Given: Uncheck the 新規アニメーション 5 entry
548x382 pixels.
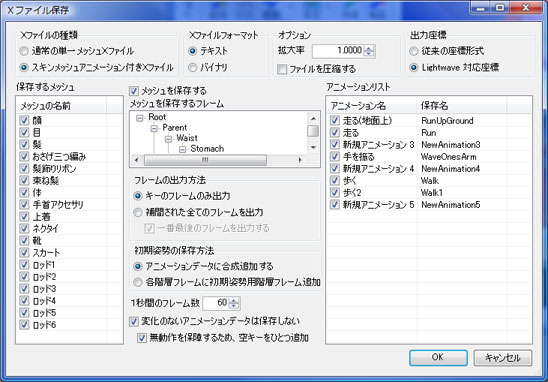Looking at the screenshot, I should pyautogui.click(x=334, y=204).
